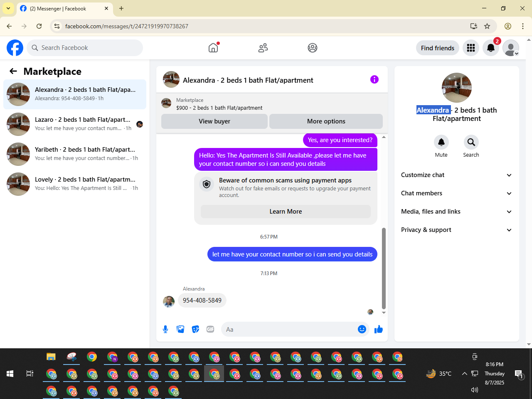Open Chrome's three-dot menu
Image resolution: width=532 pixels, height=399 pixels.
tap(523, 26)
